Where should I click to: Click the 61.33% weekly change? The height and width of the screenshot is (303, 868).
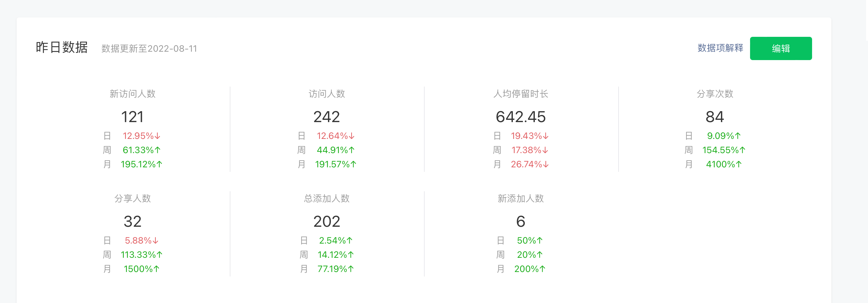tap(142, 150)
